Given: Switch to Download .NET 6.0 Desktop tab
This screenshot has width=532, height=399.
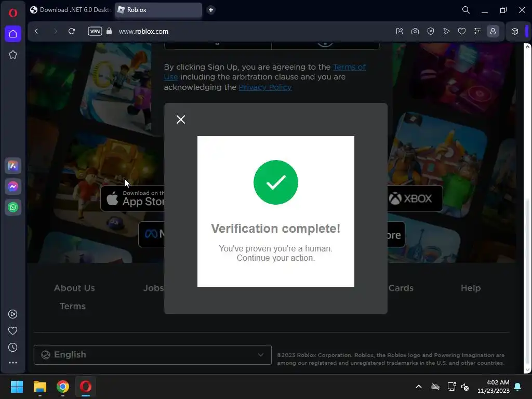Looking at the screenshot, I should pyautogui.click(x=71, y=10).
